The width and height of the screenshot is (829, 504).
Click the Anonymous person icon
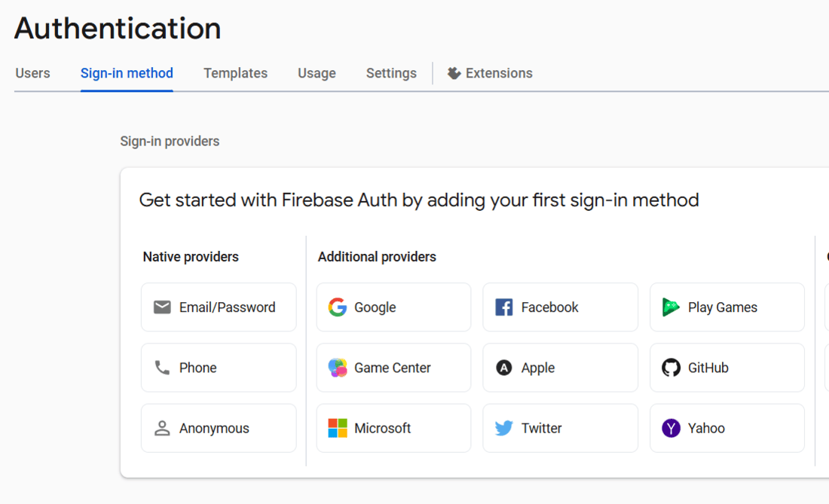pyautogui.click(x=162, y=428)
